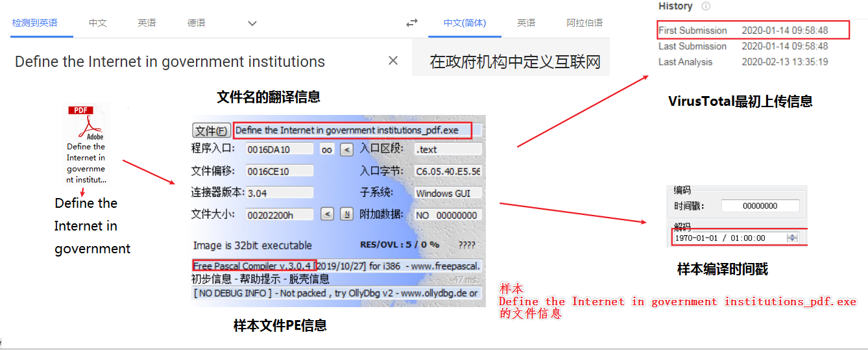Click the 'N' button beside 文件大小
The width and height of the screenshot is (868, 350).
(346, 214)
